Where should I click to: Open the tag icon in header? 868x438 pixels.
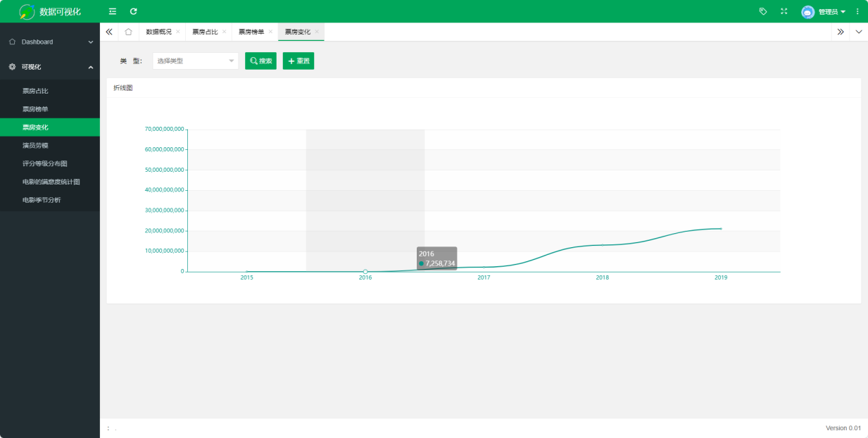[x=763, y=11]
